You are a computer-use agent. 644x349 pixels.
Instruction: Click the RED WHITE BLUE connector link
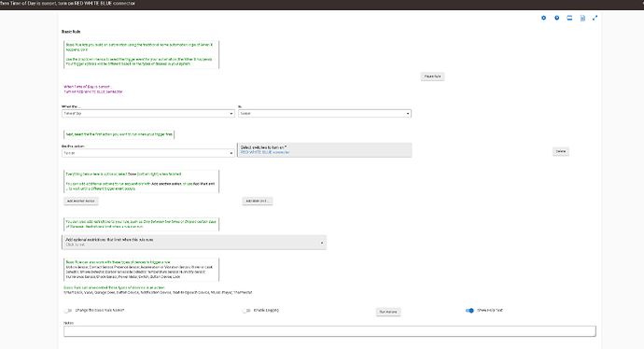pyautogui.click(x=265, y=152)
